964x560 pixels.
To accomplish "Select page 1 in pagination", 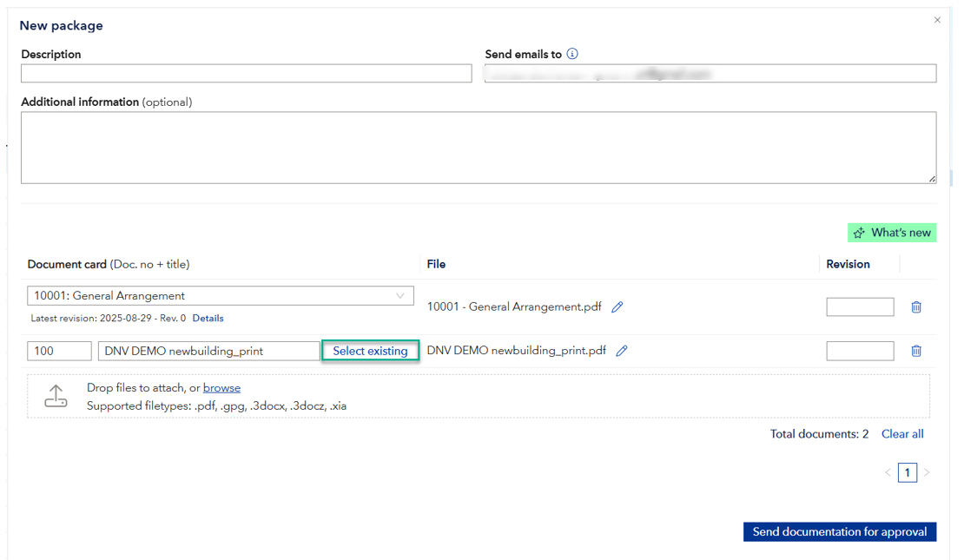I will click(908, 472).
